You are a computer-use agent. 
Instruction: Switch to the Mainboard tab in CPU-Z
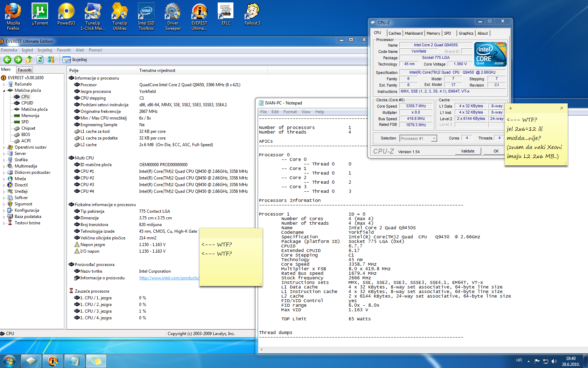point(413,33)
